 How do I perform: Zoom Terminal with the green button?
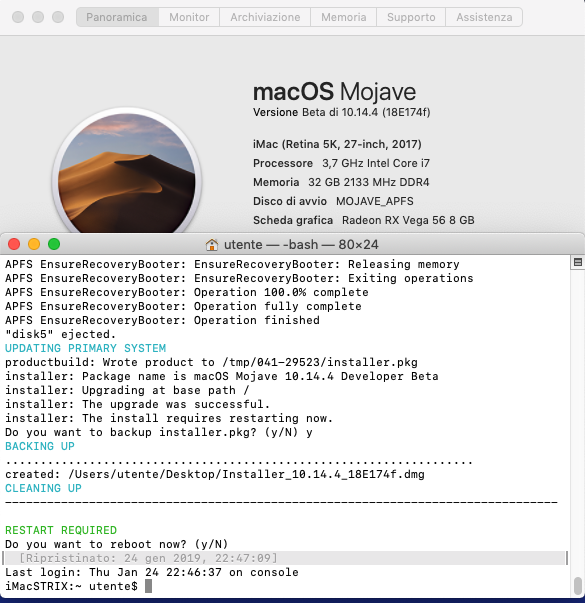(54, 244)
